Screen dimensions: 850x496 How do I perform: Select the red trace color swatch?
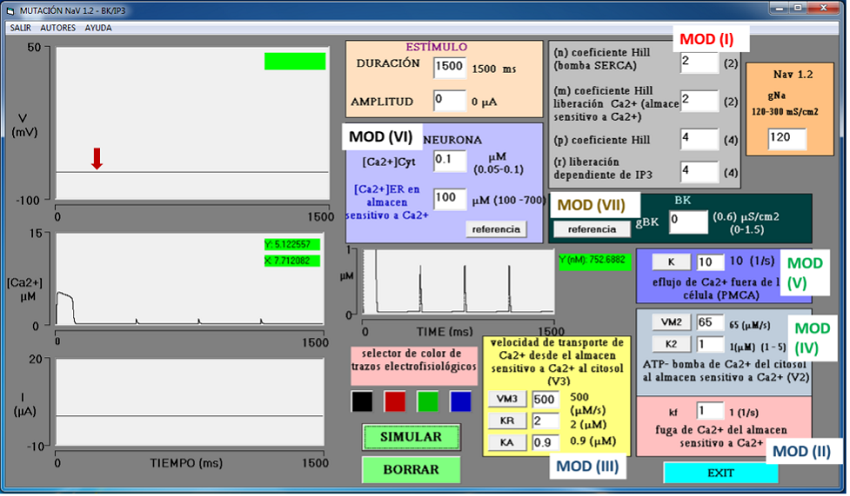pyautogui.click(x=396, y=401)
